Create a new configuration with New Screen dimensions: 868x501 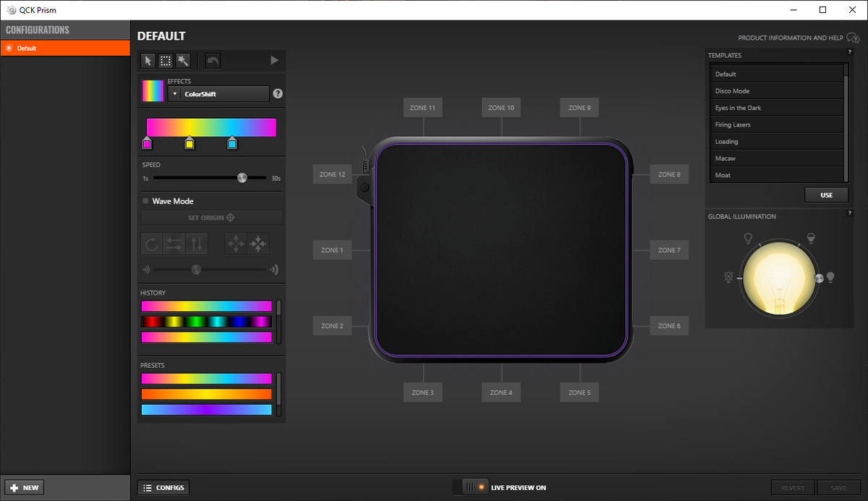point(25,488)
